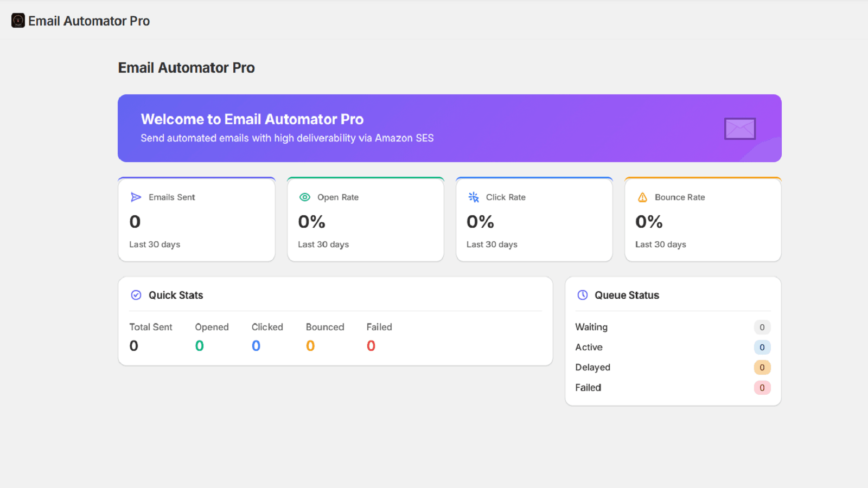Click the paper plane Emails Sent icon
Viewport: 868px width, 488px height.
(136, 197)
